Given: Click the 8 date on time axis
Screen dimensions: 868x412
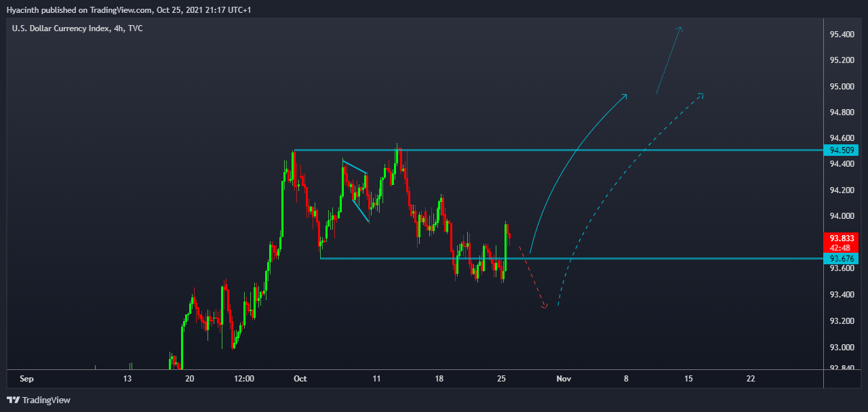Looking at the screenshot, I should [x=626, y=379].
